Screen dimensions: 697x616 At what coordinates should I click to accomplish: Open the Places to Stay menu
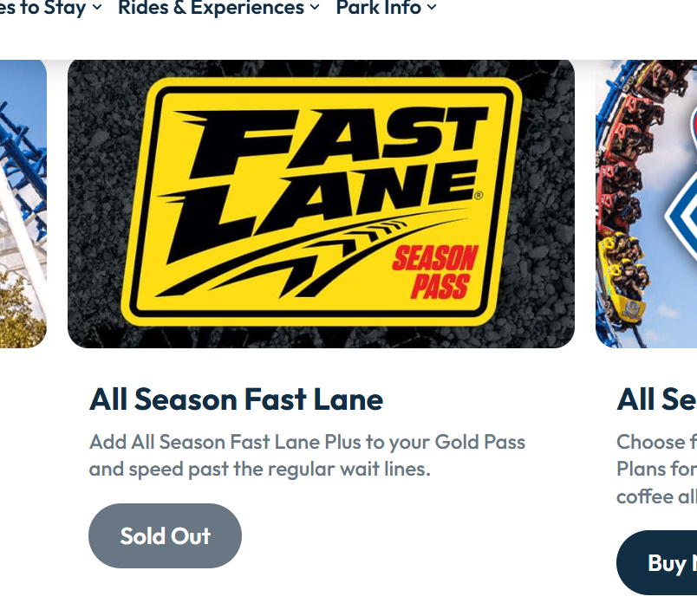(x=43, y=9)
